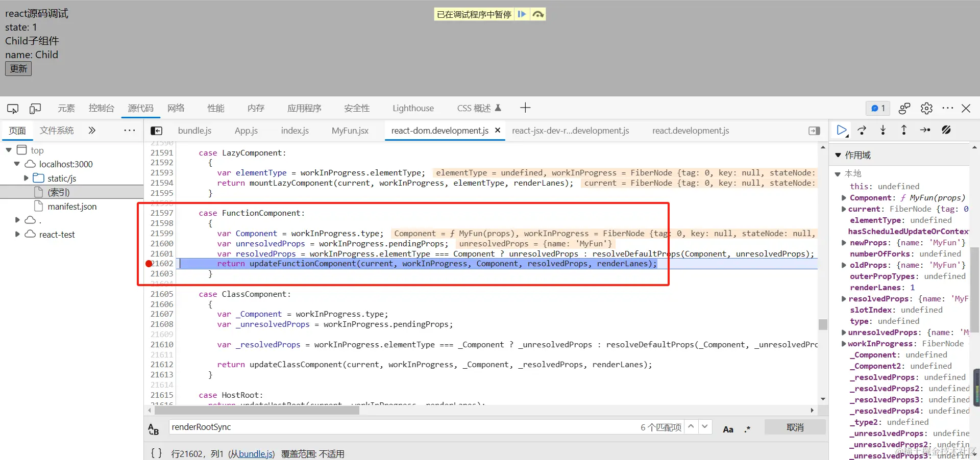Viewport: 980px width, 460px height.
Task: Switch to the MyFun.jsx file tab
Action: click(x=350, y=131)
